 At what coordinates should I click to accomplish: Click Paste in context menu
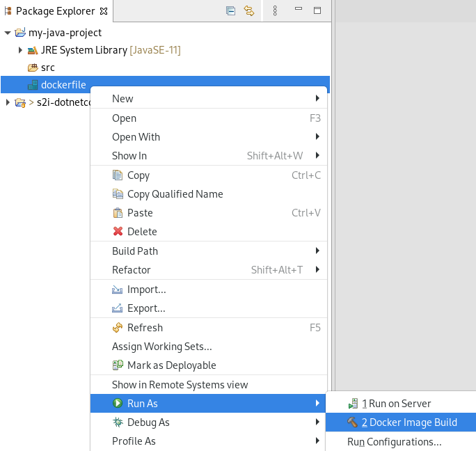click(140, 213)
